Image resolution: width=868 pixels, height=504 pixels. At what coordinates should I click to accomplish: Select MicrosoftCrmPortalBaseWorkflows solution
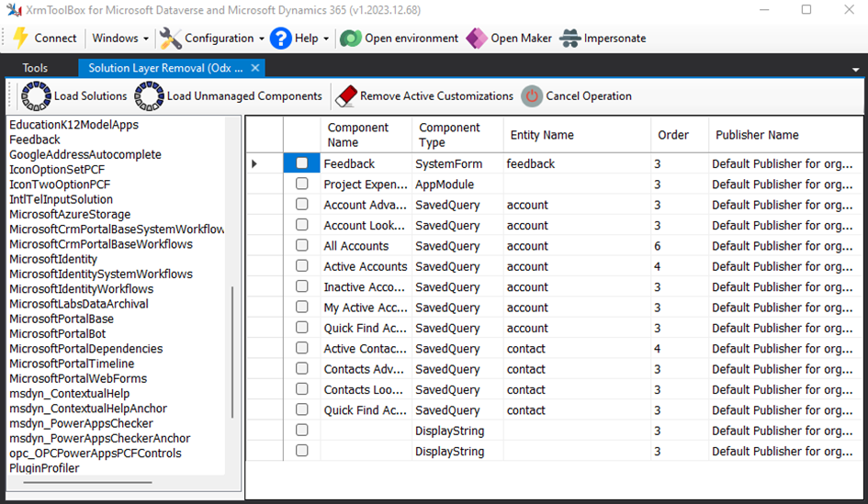pos(101,244)
